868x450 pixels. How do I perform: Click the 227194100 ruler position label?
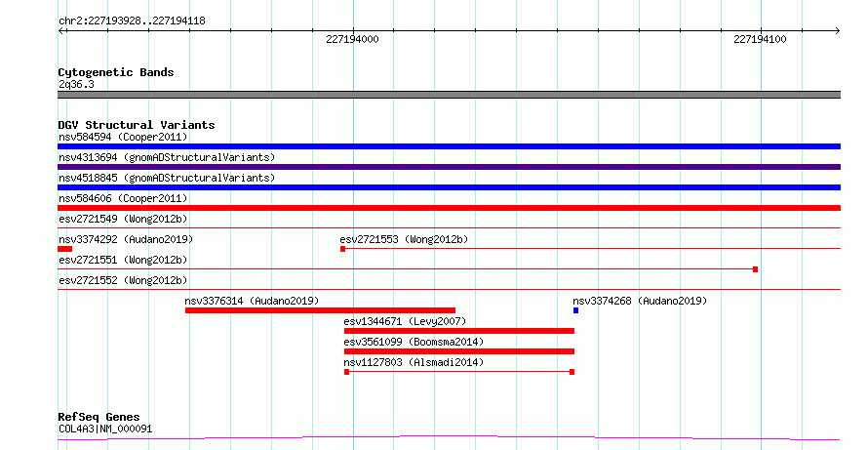tap(760, 39)
